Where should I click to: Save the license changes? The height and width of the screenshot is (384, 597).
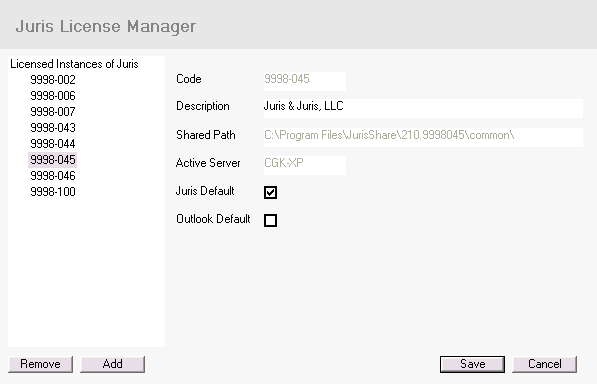coord(472,364)
